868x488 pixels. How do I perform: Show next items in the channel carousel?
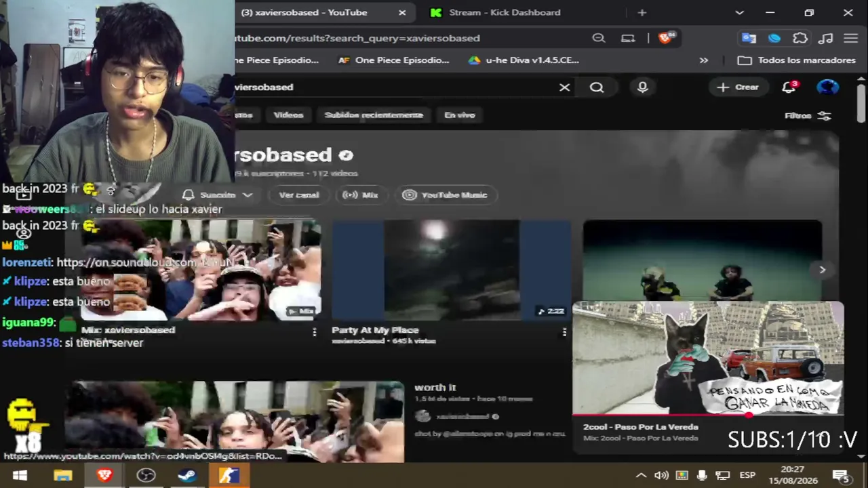pos(822,270)
